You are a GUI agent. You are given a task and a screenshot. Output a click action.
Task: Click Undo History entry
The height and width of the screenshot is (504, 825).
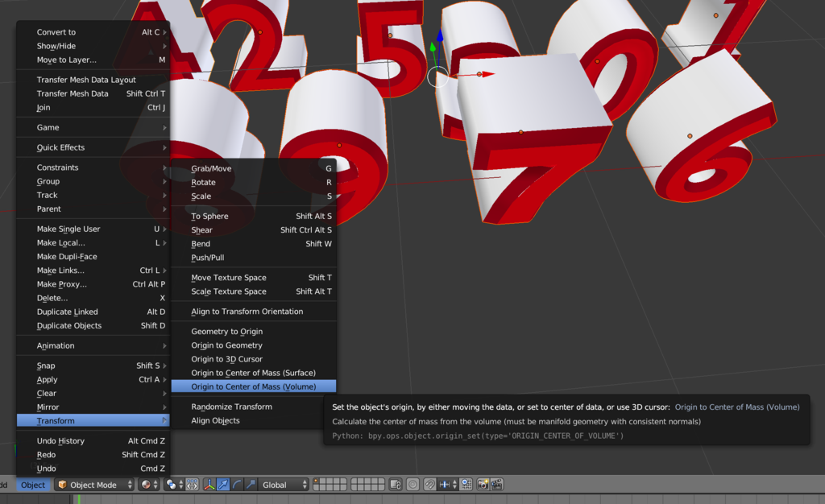93,440
